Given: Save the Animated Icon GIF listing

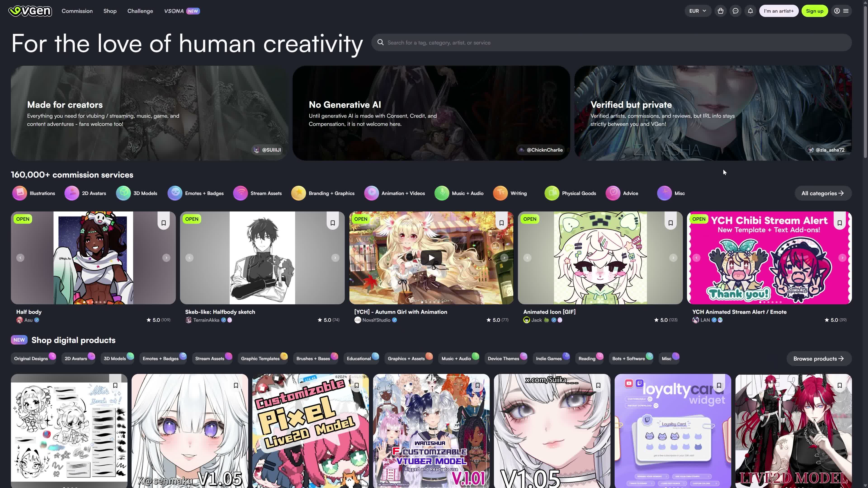Looking at the screenshot, I should click(x=670, y=223).
